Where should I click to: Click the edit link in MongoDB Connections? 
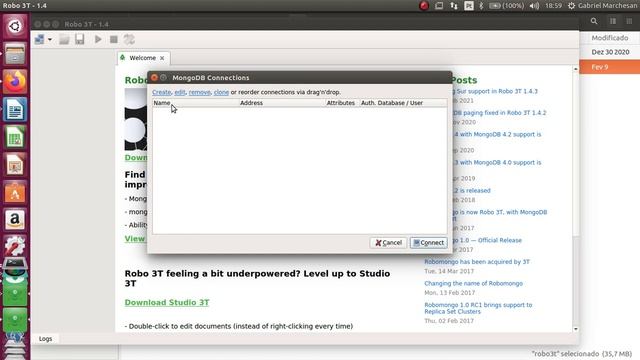pos(180,92)
